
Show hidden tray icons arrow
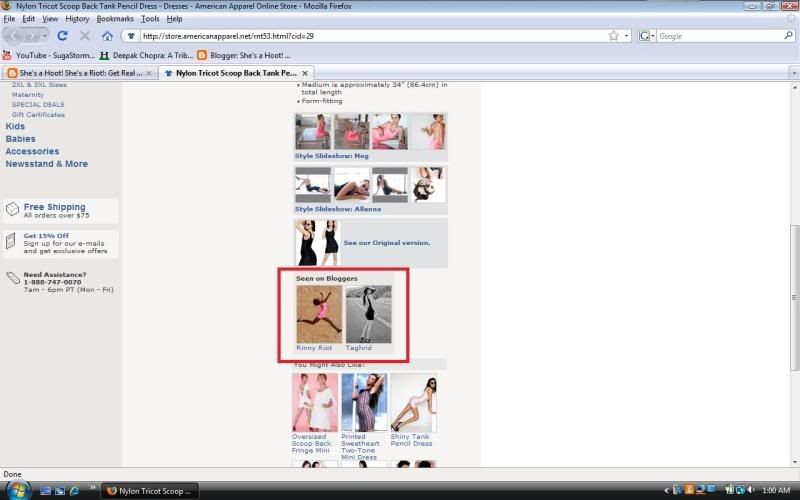(x=666, y=491)
